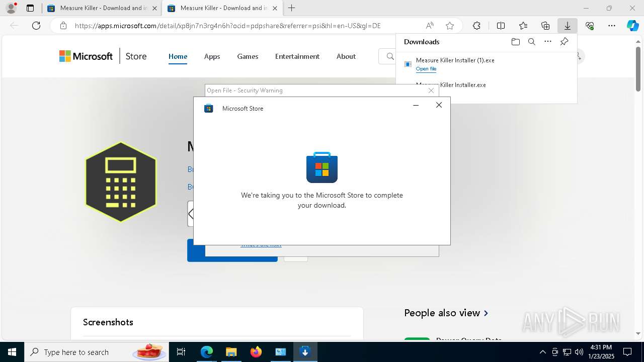This screenshot has width=644, height=362.
Task: Toggle the Downloads toolbar button
Action: point(568,26)
